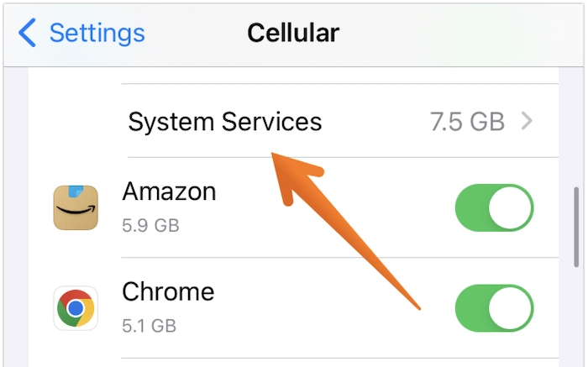
Task: Click the vertical scrollbar thumb
Action: point(576,228)
